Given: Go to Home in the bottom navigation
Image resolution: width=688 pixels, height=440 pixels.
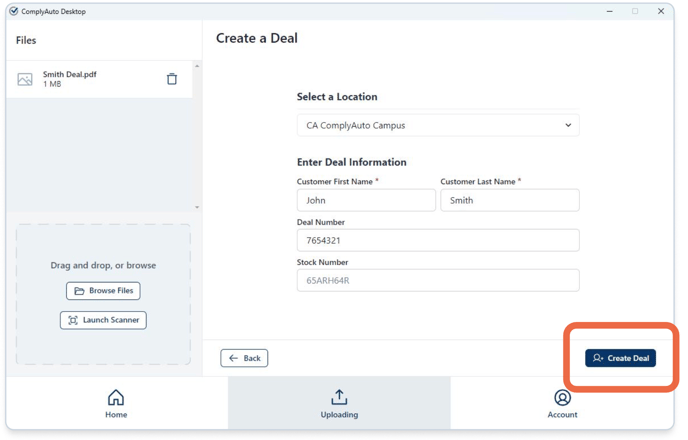Looking at the screenshot, I should [116, 404].
